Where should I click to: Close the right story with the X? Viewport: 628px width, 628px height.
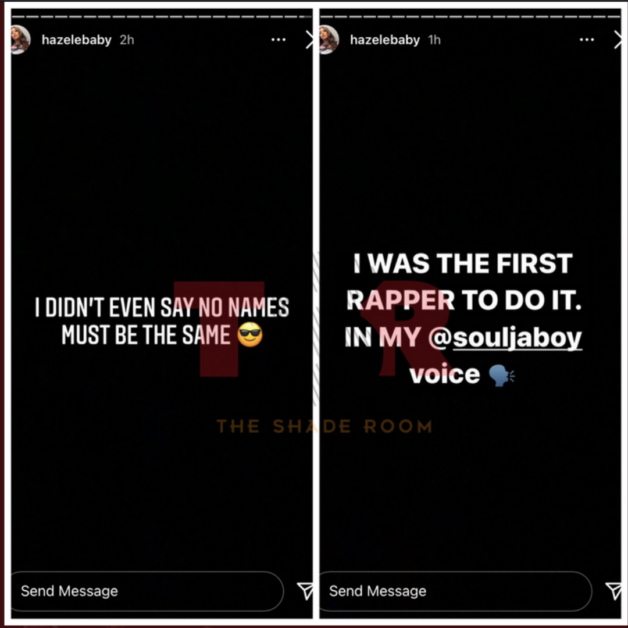pos(618,40)
